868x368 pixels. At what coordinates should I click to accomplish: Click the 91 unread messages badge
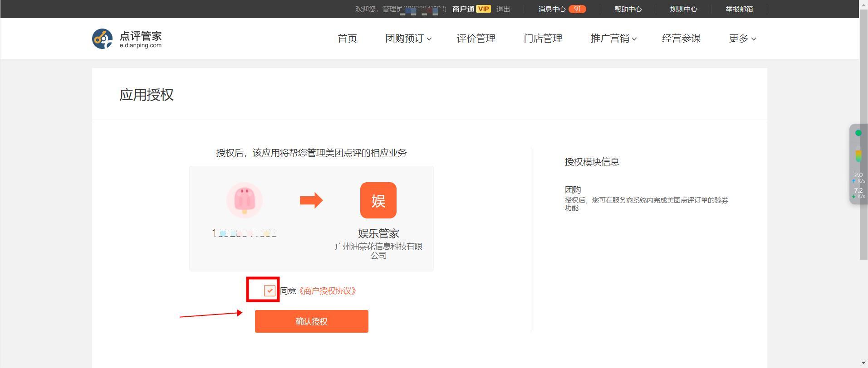[x=577, y=9]
